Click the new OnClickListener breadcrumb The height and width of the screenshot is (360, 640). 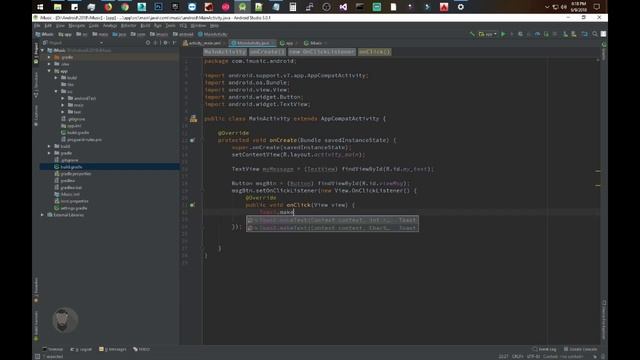point(322,52)
